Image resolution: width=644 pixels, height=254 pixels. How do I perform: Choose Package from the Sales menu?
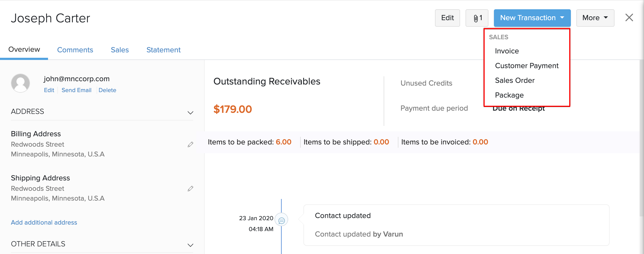509,95
